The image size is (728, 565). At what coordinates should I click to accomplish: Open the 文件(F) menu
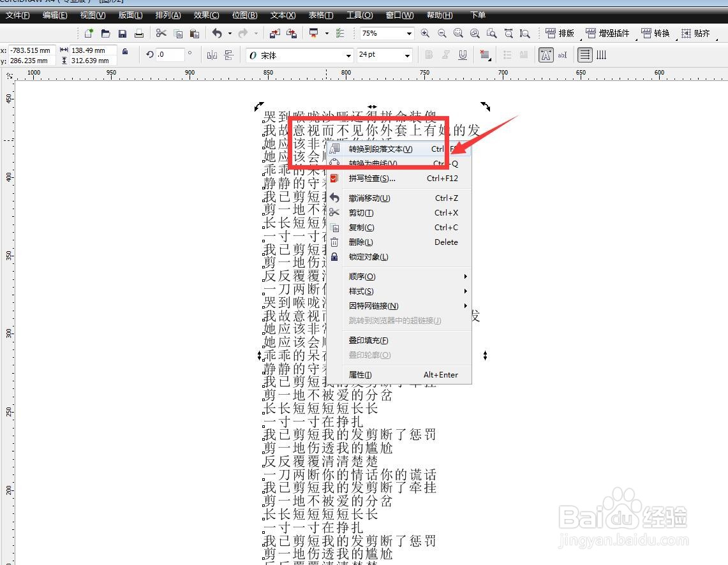18,15
